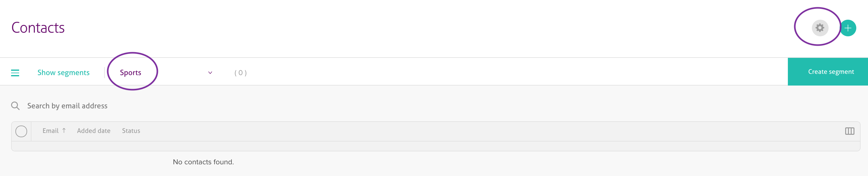
Task: Click the Email sort arrow
Action: [64, 130]
